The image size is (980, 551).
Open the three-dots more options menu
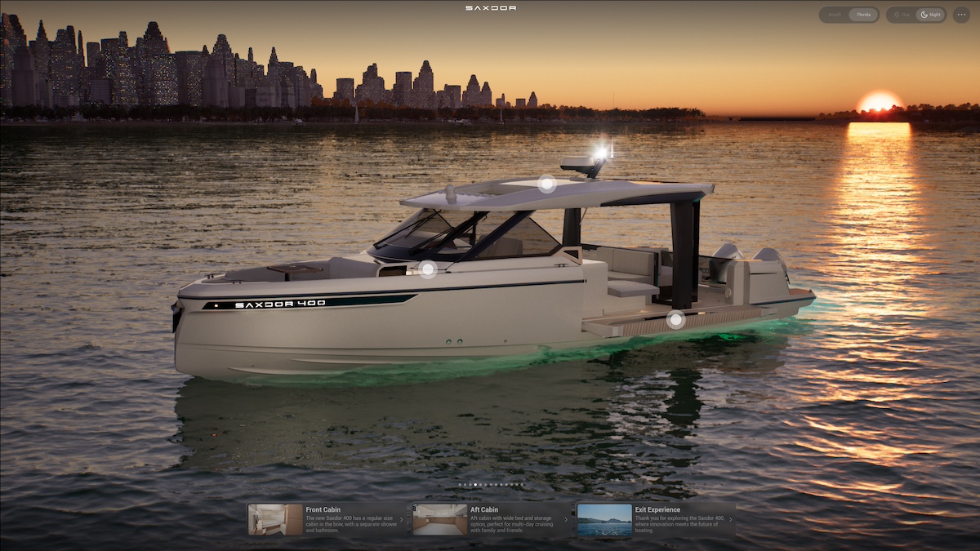(x=960, y=15)
